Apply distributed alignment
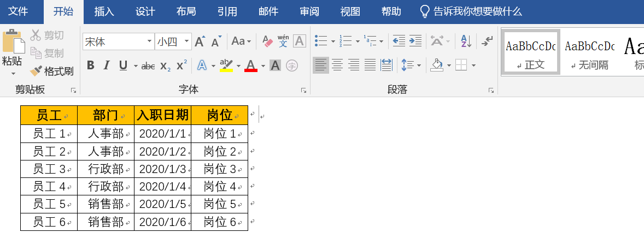This screenshot has height=238, width=644. (387, 65)
